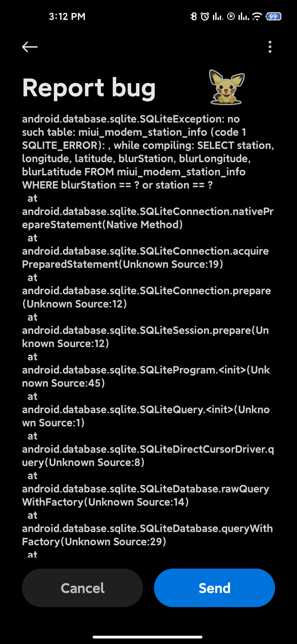
Task: Tap the SQLiteException error message text
Action: coord(148,152)
